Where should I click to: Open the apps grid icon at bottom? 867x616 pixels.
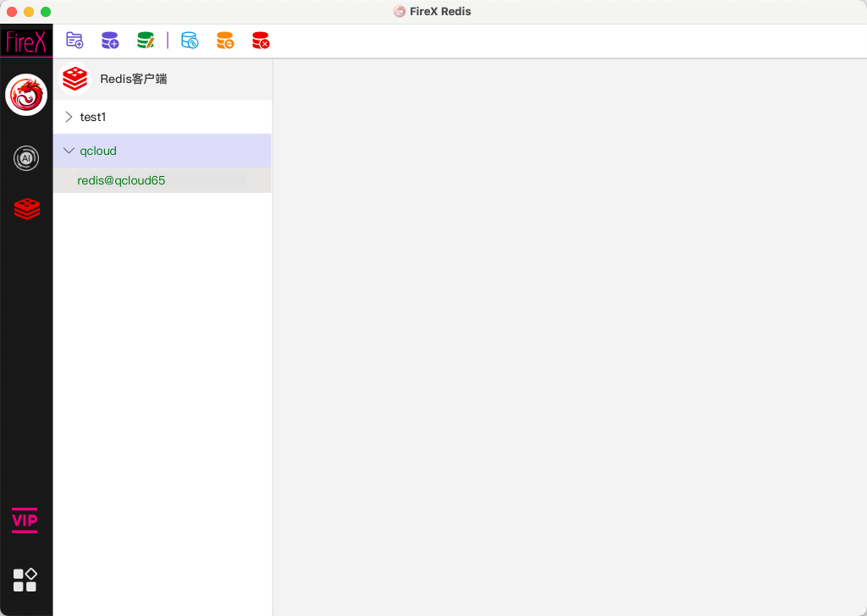(25, 580)
